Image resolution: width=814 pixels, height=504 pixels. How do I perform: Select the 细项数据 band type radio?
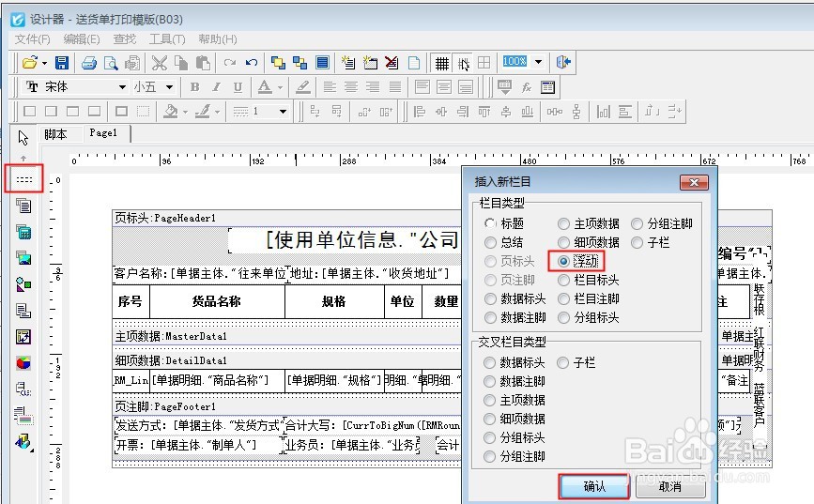coord(563,242)
